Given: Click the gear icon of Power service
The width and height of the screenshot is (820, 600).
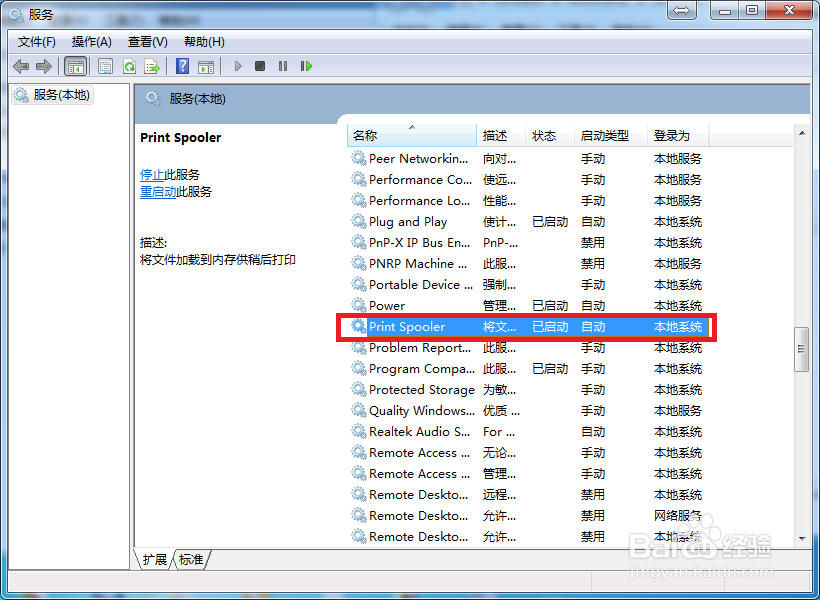Looking at the screenshot, I should (x=358, y=305).
